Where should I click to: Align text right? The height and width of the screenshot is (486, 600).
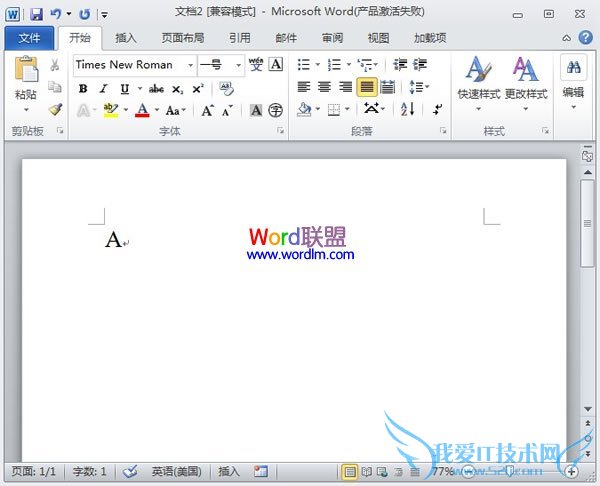pyautogui.click(x=346, y=87)
